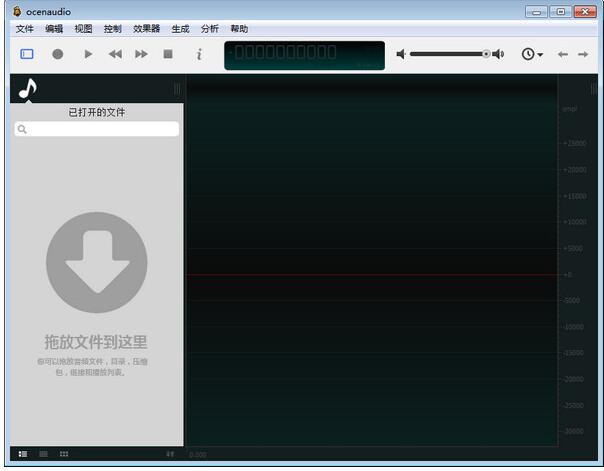The image size is (604, 471).
Task: Click the back arrow navigation button
Action: pyautogui.click(x=563, y=54)
